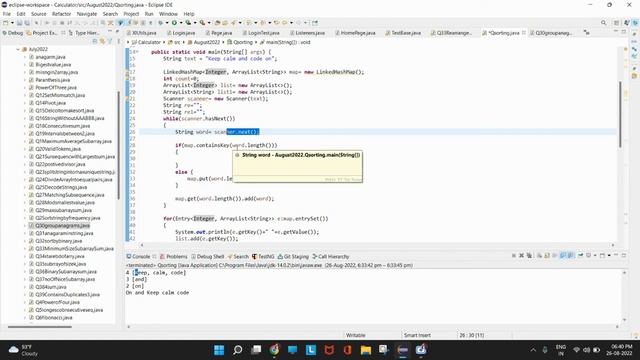This screenshot has height=360, width=640.
Task: Click the green Run launch button
Action: [x=174, y=23]
